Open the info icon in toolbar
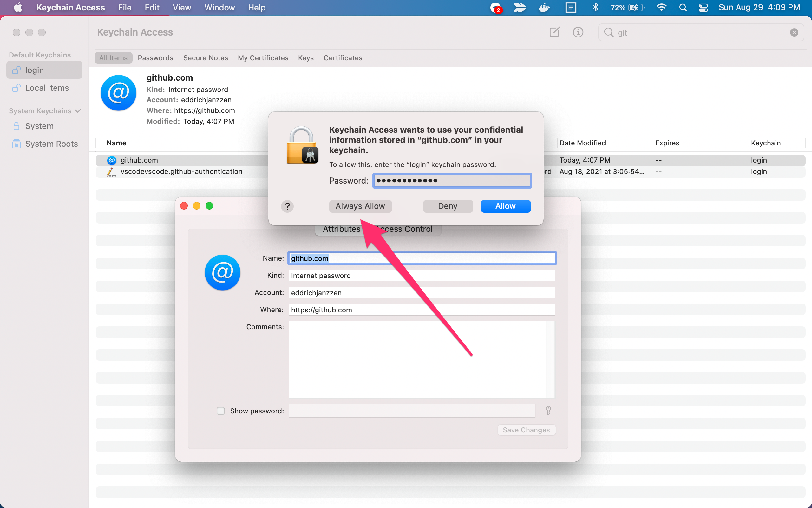The height and width of the screenshot is (508, 812). [578, 32]
